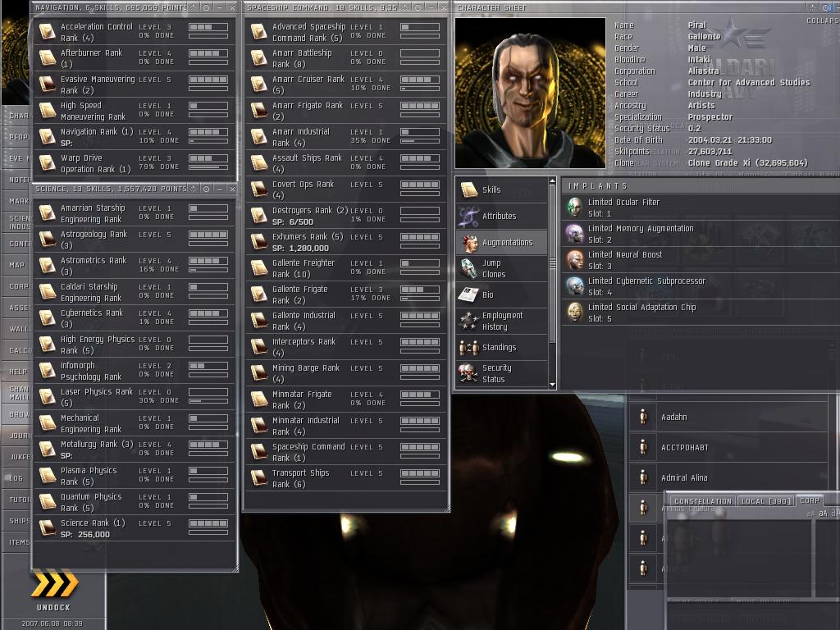Image resolution: width=840 pixels, height=630 pixels.
Task: Click the Warp Drive Operation skill book icon
Action: pos(48,163)
